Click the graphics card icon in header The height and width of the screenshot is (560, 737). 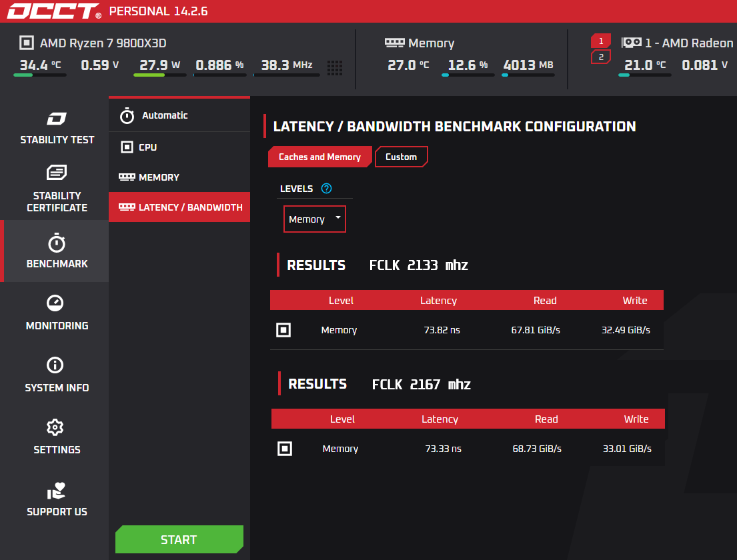pyautogui.click(x=631, y=43)
